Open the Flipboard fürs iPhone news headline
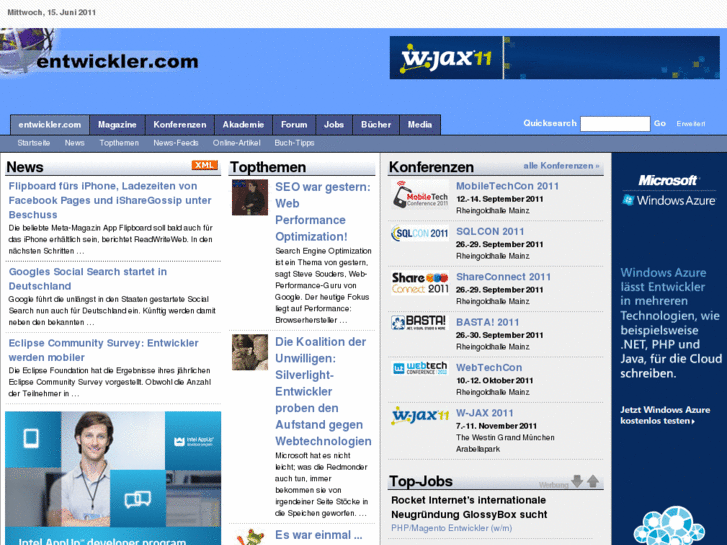The width and height of the screenshot is (727, 545). 110,200
